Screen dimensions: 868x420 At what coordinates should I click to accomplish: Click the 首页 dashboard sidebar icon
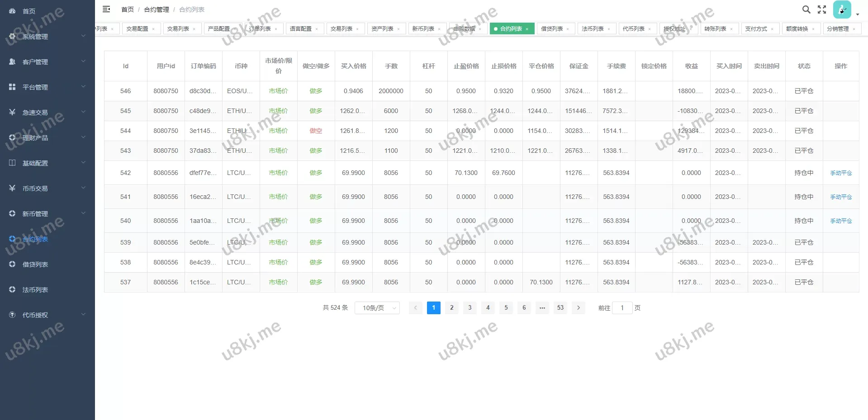12,11
